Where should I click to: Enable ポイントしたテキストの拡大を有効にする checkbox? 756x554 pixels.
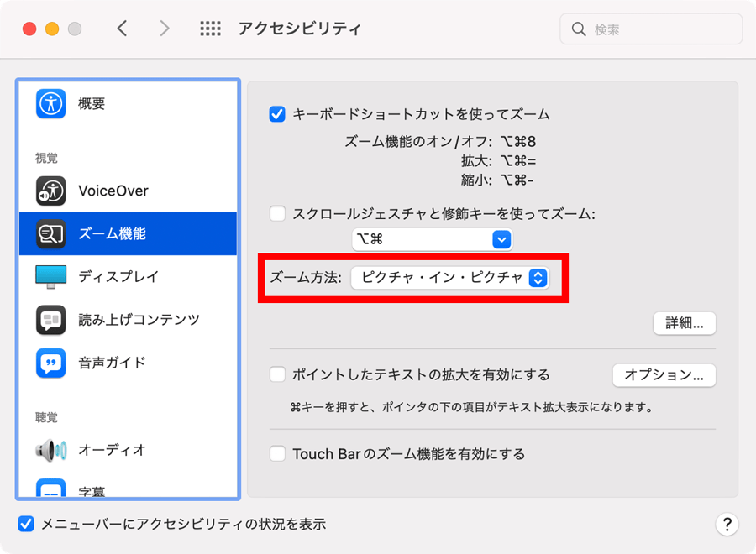277,374
